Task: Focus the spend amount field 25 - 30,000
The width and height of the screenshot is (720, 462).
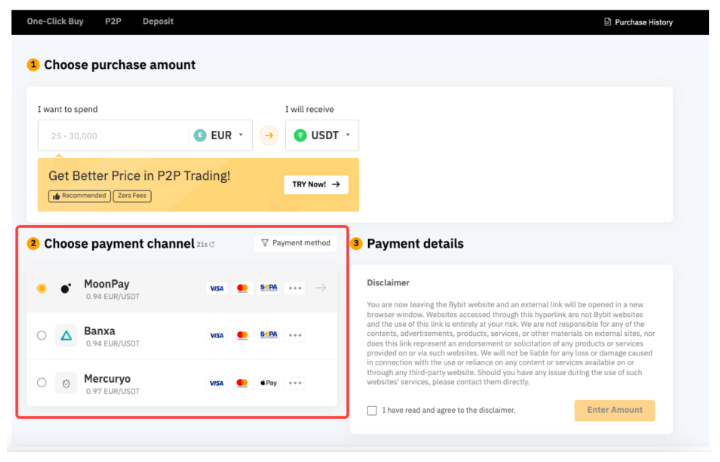Action: pyautogui.click(x=113, y=136)
